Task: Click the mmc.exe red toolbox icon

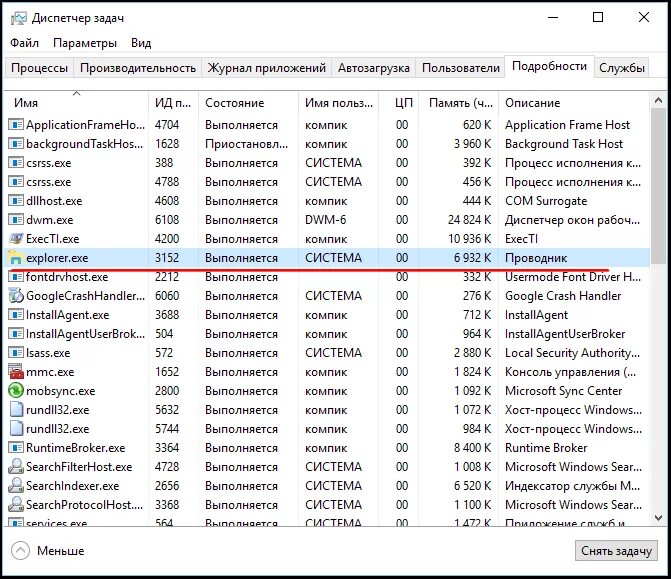Action: coord(16,371)
